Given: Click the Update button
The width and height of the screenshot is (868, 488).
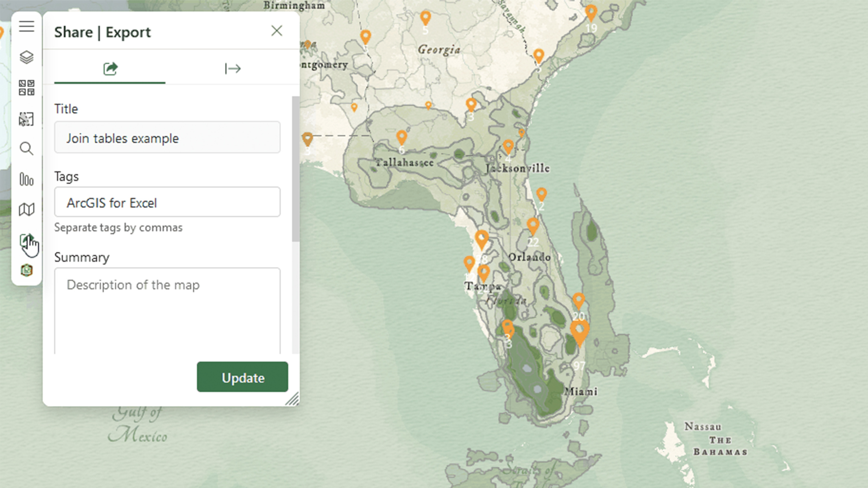Looking at the screenshot, I should click(242, 377).
